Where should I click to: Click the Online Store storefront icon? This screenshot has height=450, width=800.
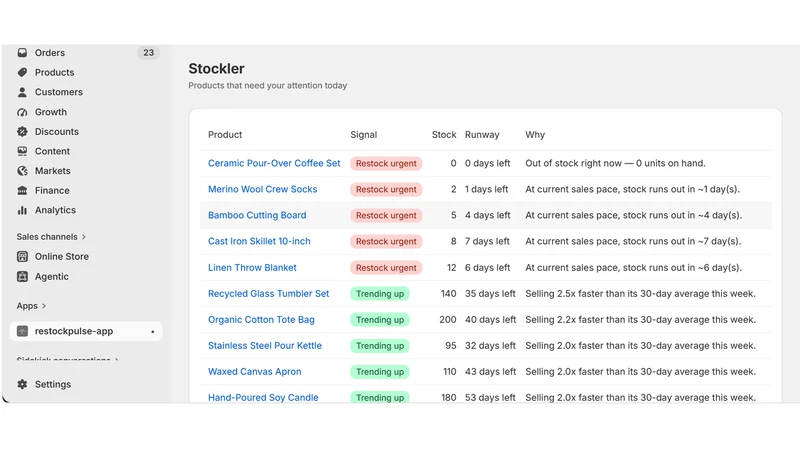pos(22,257)
